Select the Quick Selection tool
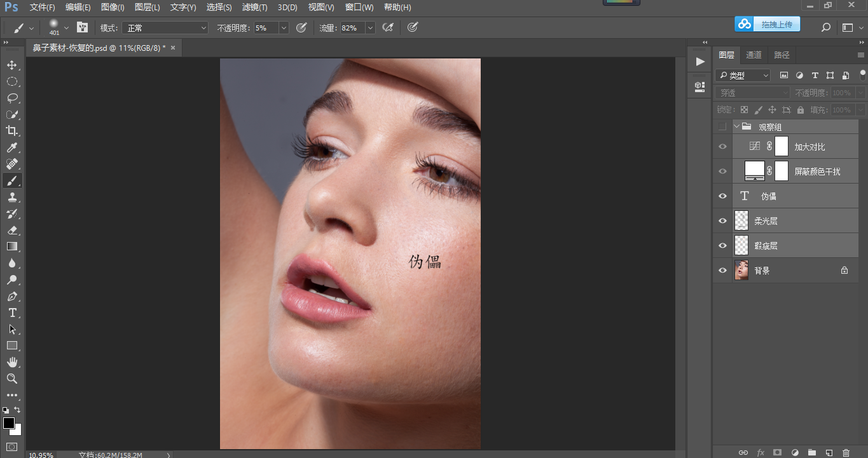 pyautogui.click(x=12, y=114)
